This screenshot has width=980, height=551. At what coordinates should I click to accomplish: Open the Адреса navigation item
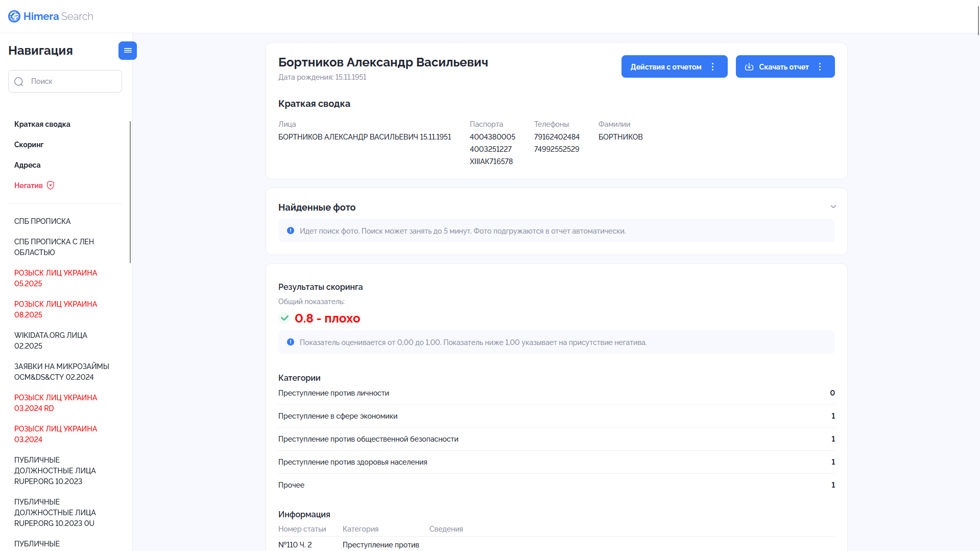tap(28, 165)
